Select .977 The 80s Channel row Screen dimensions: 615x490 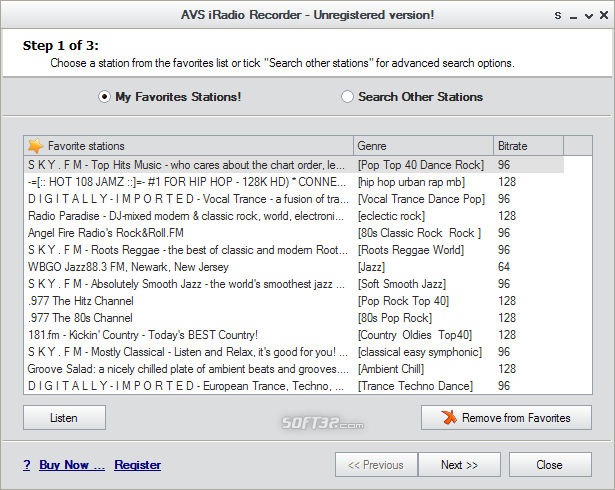(294, 318)
